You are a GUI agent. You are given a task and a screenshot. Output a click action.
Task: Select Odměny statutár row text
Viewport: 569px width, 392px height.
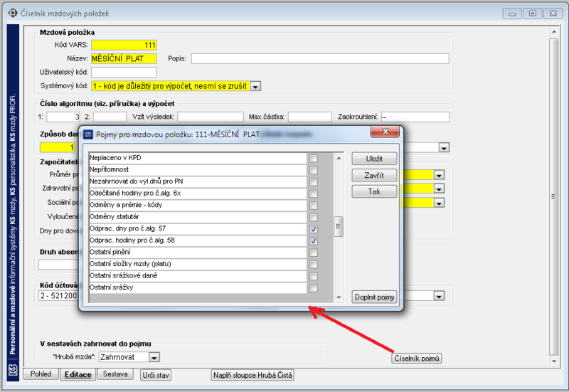[115, 217]
